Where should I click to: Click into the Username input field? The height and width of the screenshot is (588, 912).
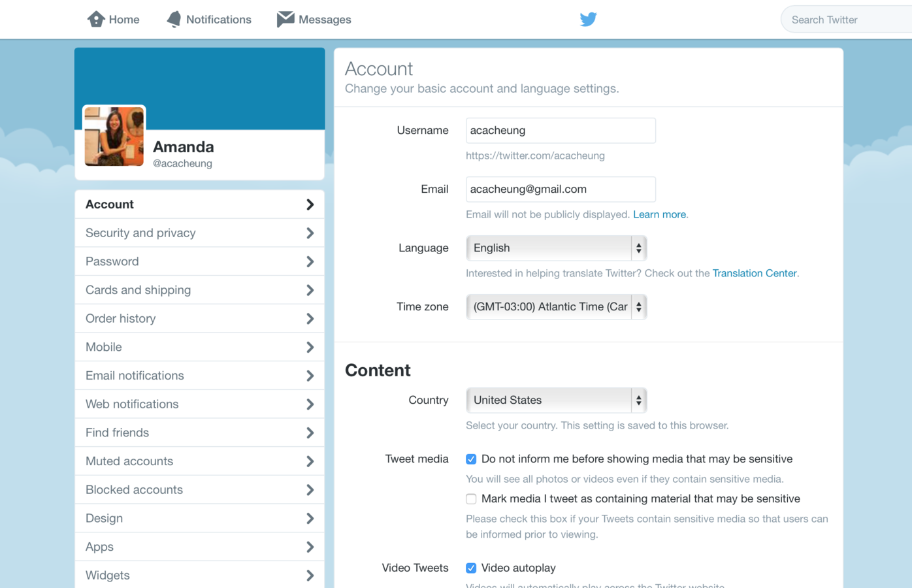(561, 131)
